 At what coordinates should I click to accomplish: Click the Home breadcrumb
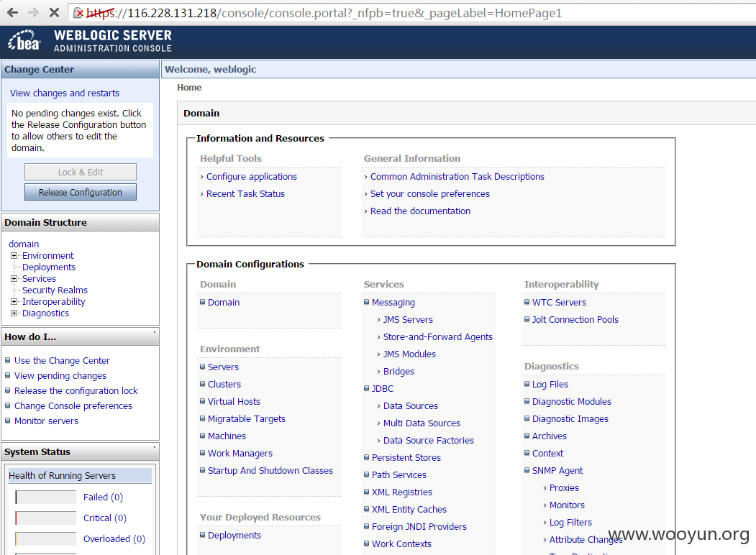click(x=189, y=88)
